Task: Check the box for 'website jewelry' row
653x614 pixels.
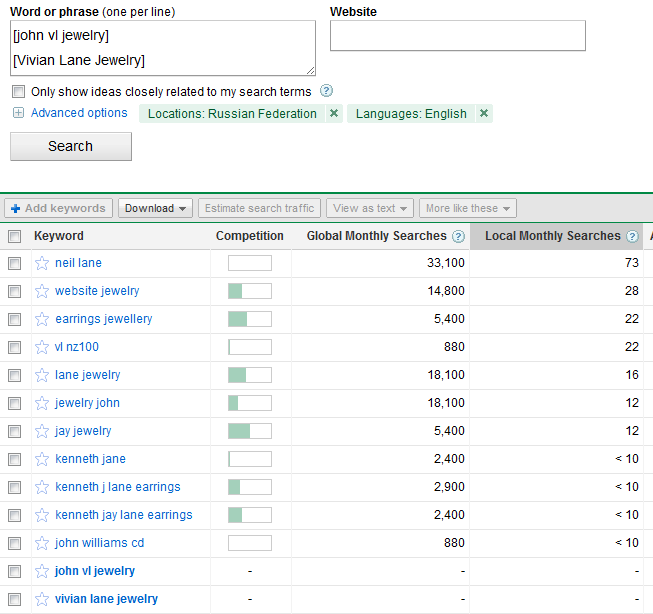Action: coord(14,292)
